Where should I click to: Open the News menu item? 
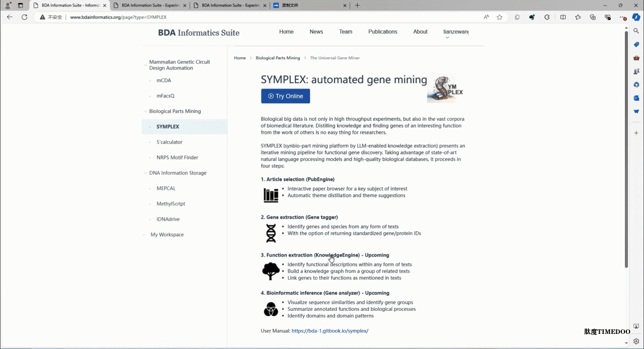(316, 32)
